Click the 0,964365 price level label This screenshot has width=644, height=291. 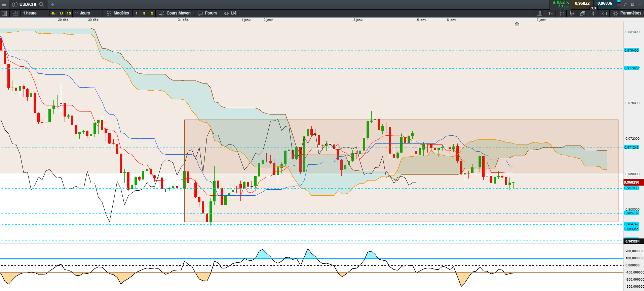click(631, 229)
